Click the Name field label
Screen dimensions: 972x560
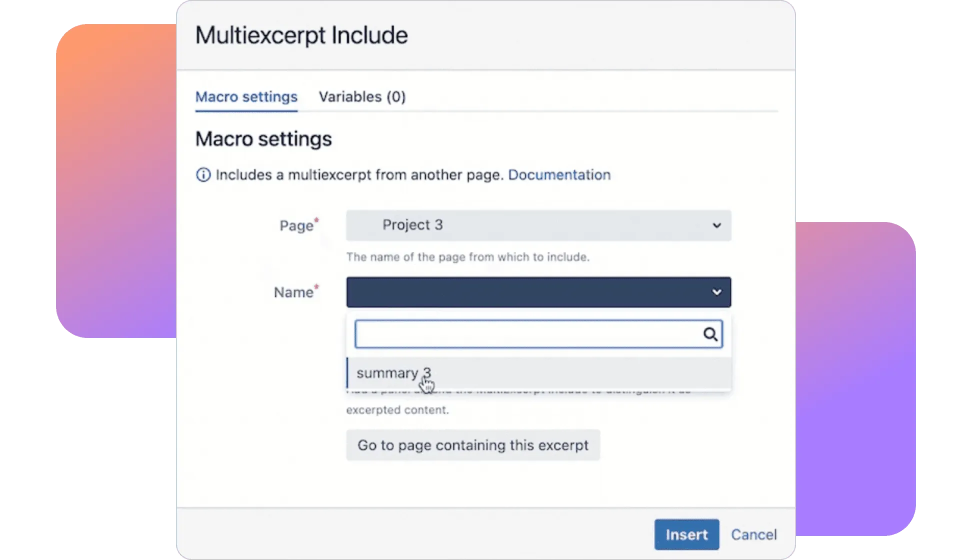(x=293, y=292)
